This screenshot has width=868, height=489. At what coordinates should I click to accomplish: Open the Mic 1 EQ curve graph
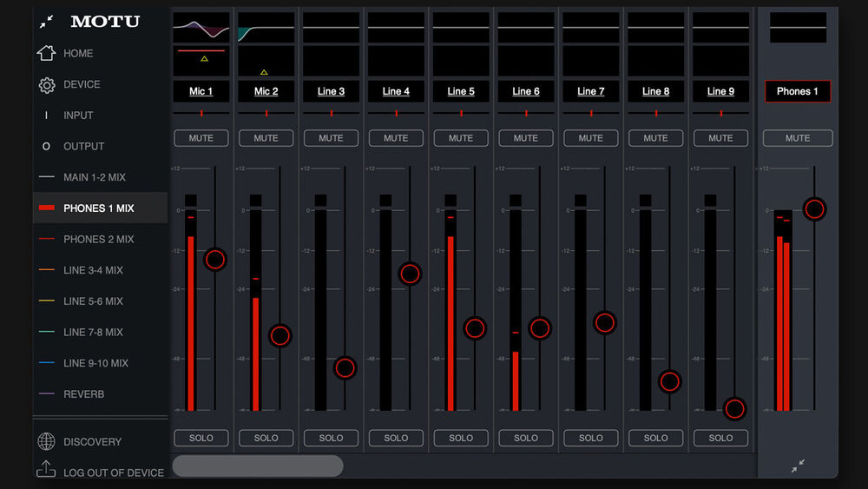tap(201, 28)
